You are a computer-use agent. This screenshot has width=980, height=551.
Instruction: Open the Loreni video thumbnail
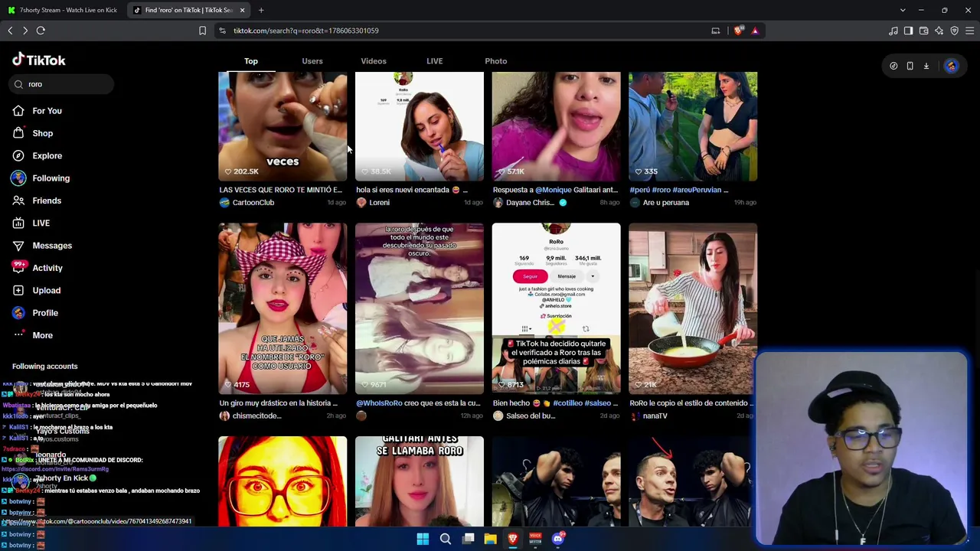click(x=420, y=126)
